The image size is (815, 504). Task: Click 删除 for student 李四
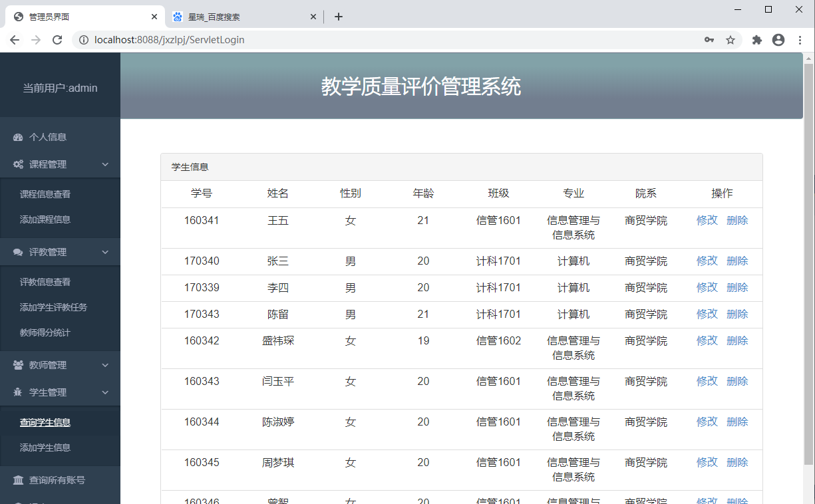tap(737, 287)
